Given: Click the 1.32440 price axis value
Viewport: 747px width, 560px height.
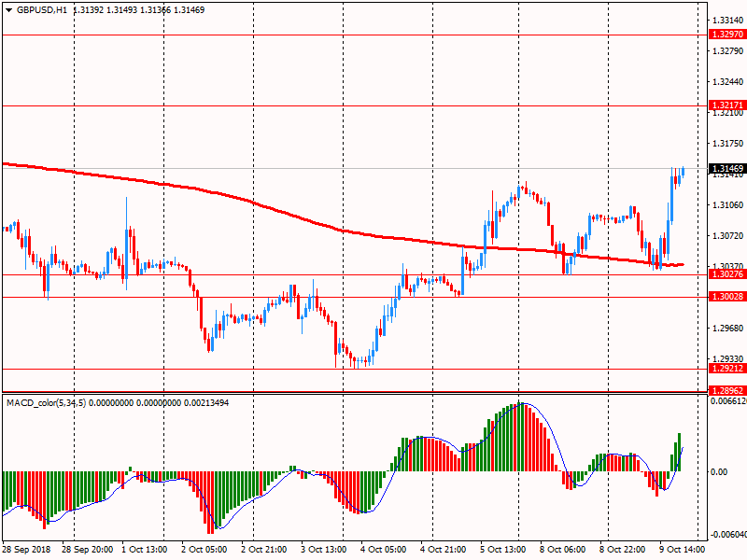Looking at the screenshot, I should tap(727, 82).
